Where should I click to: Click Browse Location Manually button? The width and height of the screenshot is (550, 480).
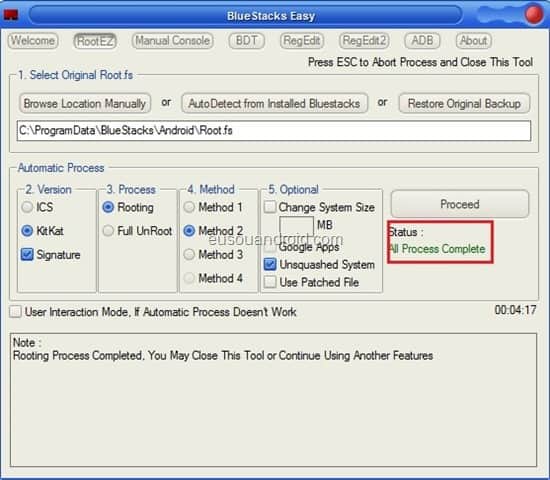85,104
